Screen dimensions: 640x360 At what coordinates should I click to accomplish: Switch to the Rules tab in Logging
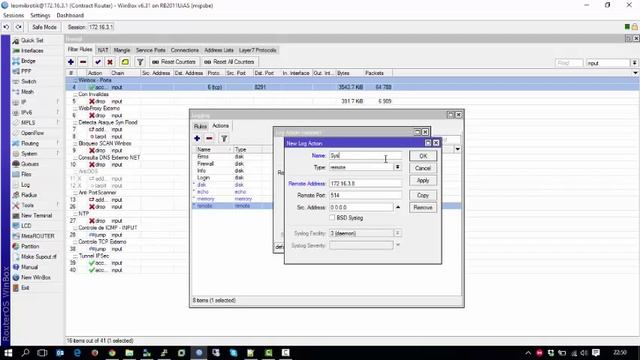click(200, 126)
